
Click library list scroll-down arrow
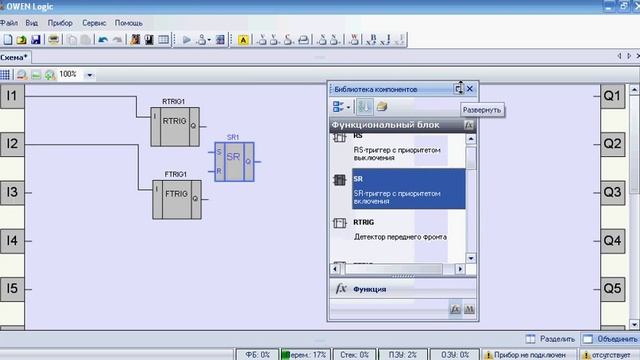[x=471, y=258]
